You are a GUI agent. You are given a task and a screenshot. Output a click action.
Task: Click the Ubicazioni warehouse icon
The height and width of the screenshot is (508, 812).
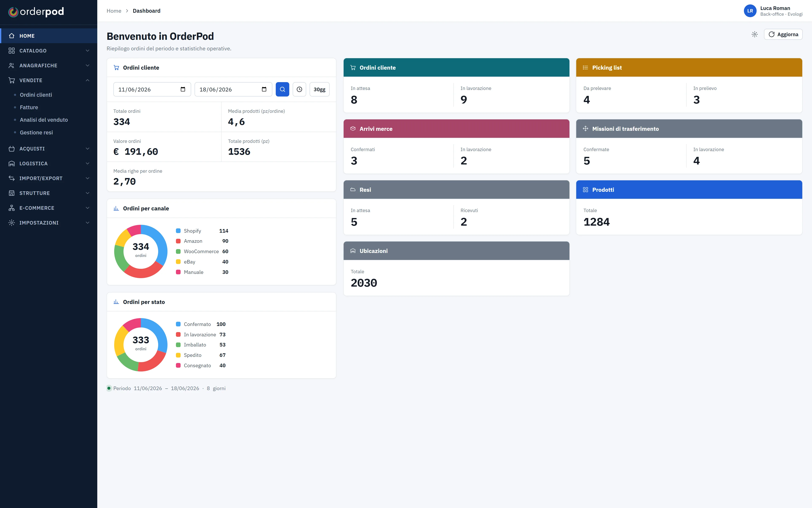click(353, 251)
